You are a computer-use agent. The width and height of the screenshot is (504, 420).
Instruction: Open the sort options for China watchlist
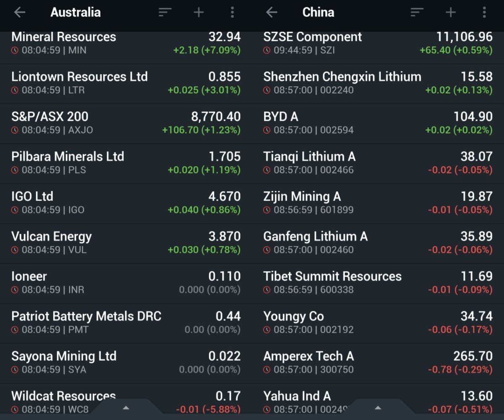coord(417,12)
